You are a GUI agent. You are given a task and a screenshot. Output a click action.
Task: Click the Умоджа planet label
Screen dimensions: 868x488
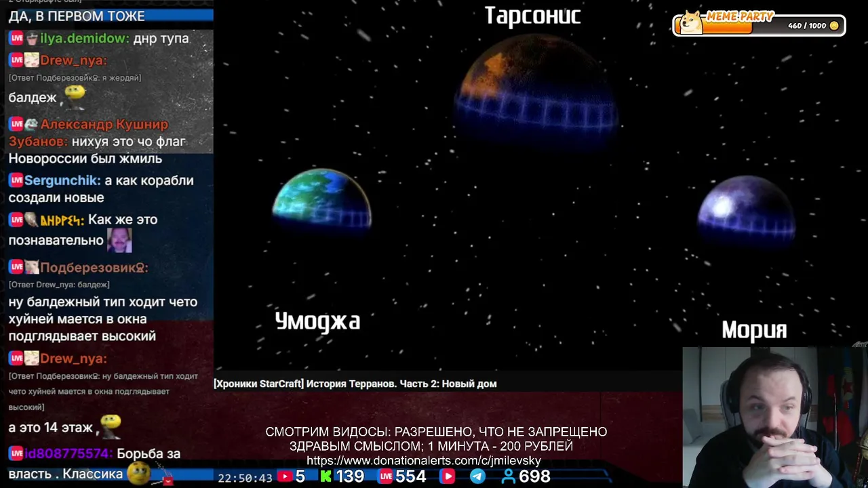[317, 321]
